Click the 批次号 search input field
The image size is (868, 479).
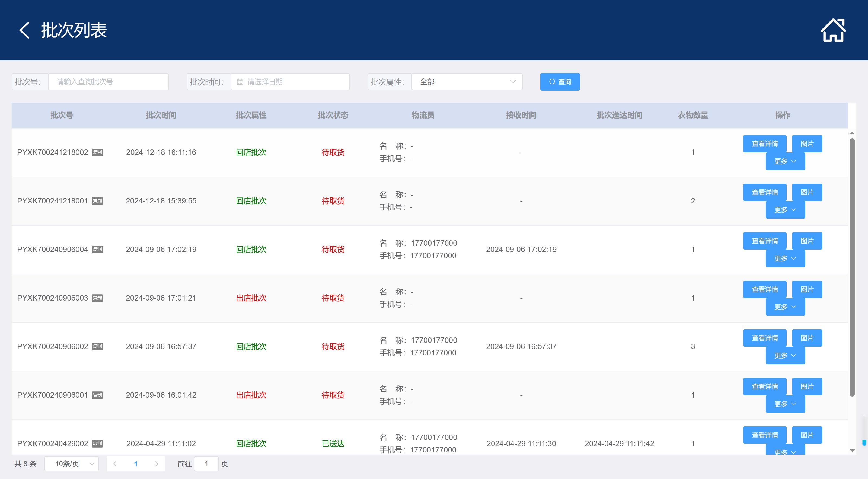(x=108, y=82)
